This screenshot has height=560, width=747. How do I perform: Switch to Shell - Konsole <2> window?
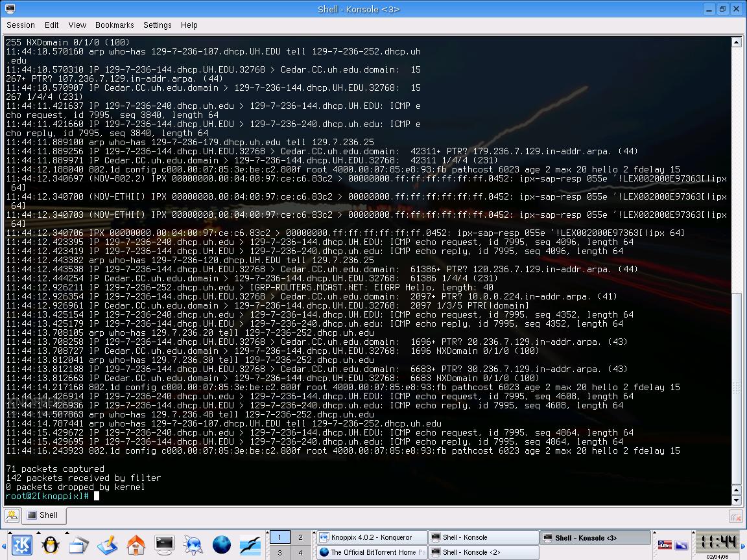point(484,552)
